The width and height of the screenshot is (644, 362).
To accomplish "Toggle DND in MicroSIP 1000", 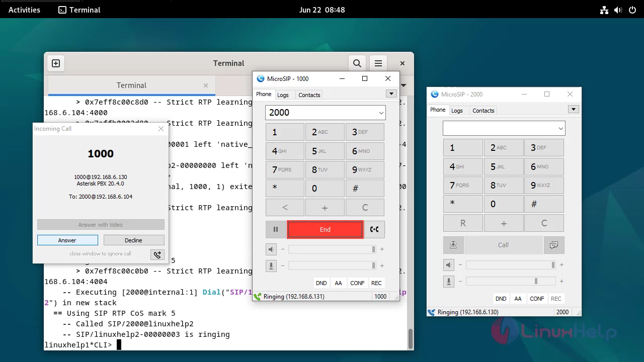I will point(321,283).
